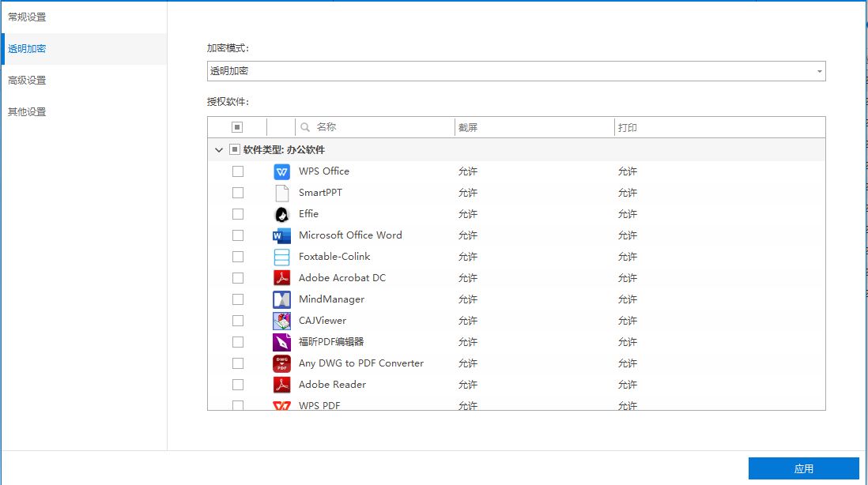Click the Any DWG to PDF Converter icon
Image resolution: width=868 pixels, height=485 pixels.
point(281,363)
